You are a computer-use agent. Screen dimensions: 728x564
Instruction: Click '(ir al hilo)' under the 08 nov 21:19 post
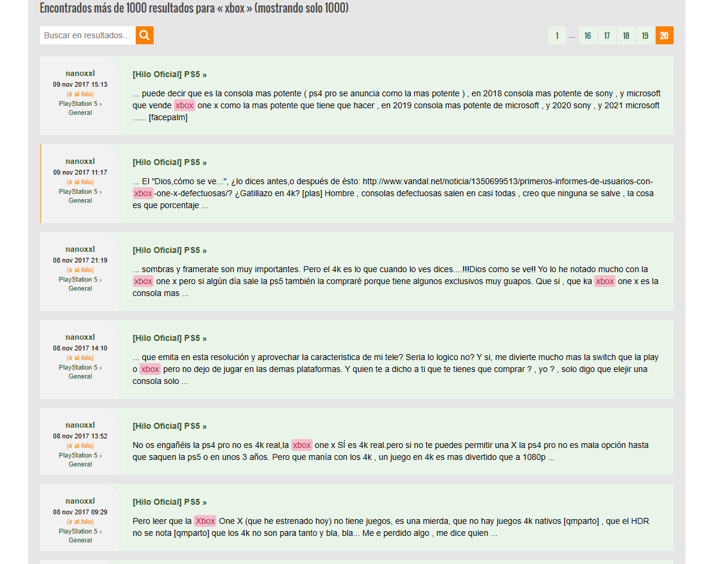(x=80, y=270)
